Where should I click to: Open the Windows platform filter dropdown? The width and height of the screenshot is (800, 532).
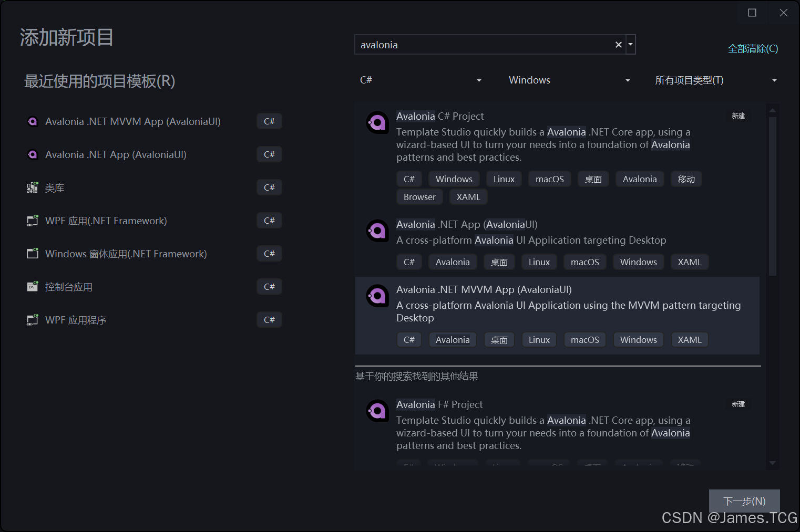pos(569,80)
